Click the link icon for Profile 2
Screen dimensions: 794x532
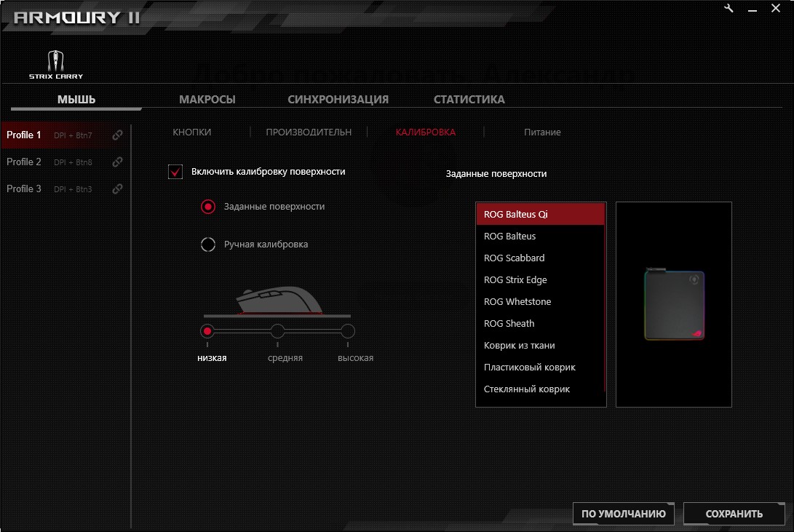[117, 162]
